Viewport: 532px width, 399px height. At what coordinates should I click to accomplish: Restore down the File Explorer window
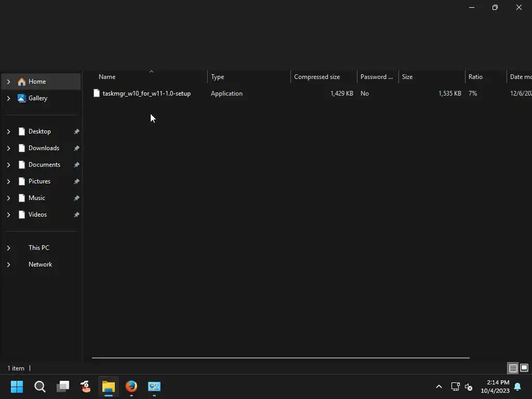[x=495, y=7]
